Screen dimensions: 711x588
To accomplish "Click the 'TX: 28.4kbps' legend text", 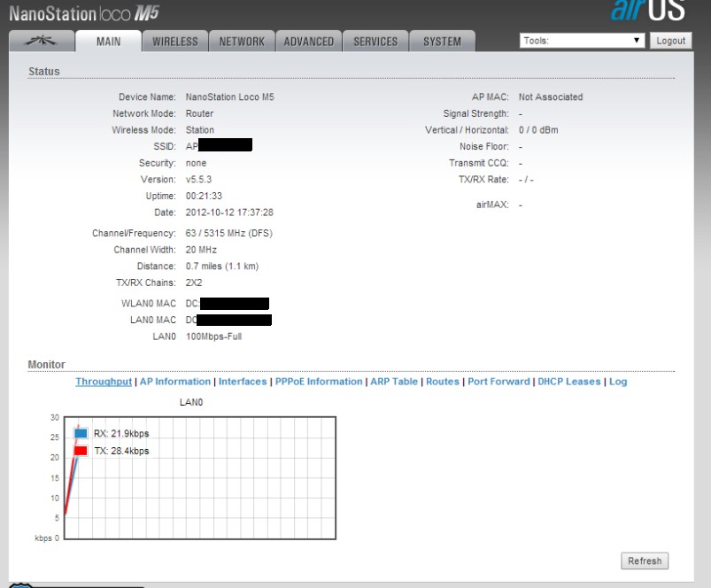I will (121, 451).
